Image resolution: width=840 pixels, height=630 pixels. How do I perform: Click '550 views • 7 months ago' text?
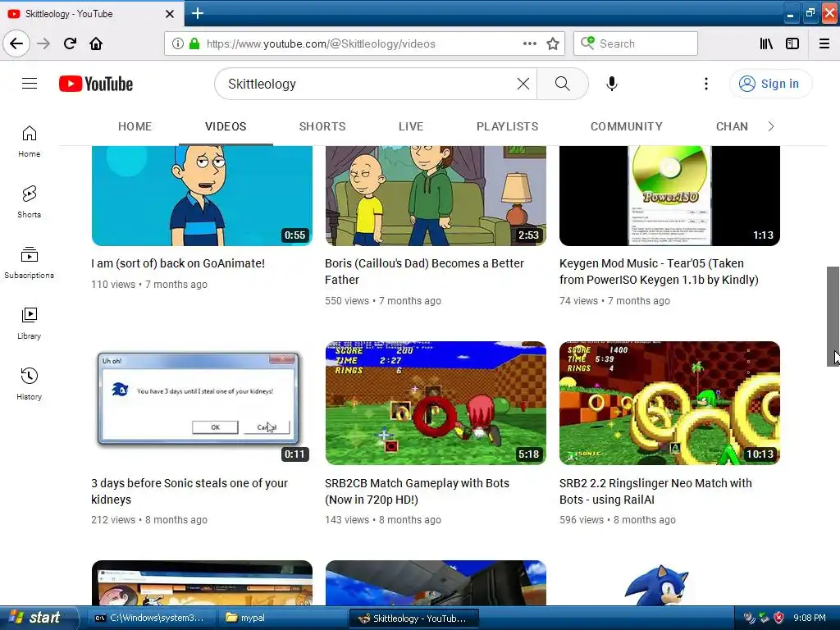tap(383, 301)
